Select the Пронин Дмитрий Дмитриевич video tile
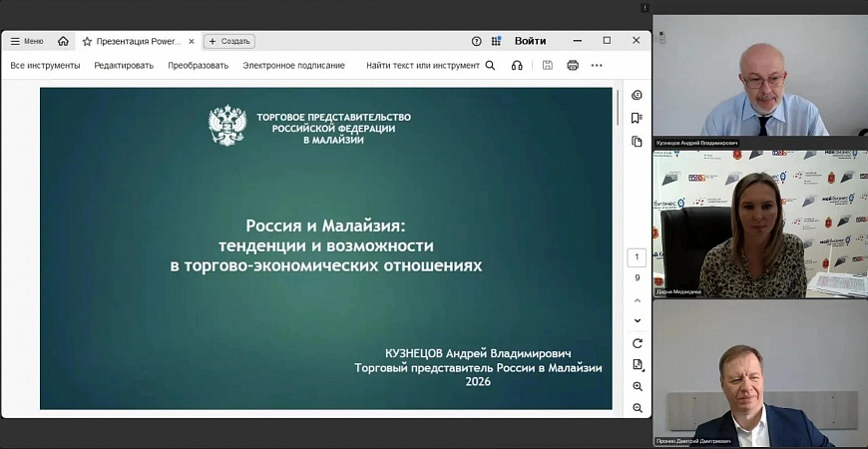This screenshot has width=868, height=449. (760, 373)
